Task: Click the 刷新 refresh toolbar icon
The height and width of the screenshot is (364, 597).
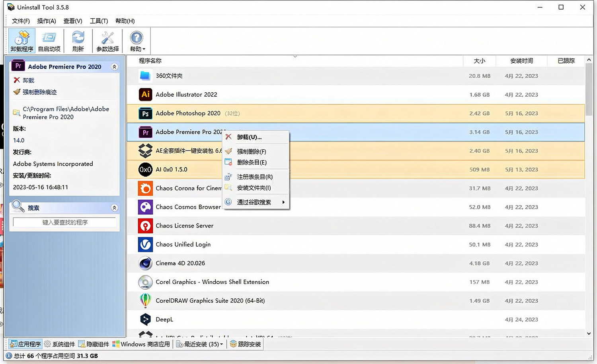Action: tap(78, 41)
